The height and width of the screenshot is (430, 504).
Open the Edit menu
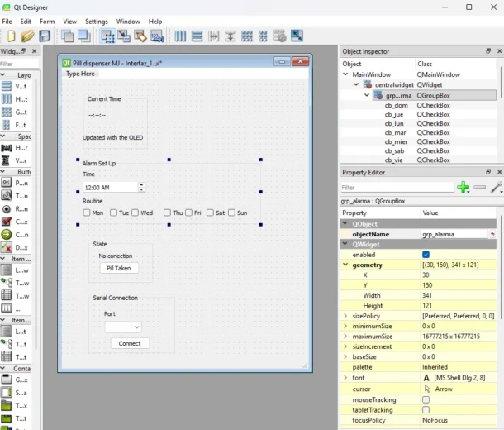tap(26, 21)
